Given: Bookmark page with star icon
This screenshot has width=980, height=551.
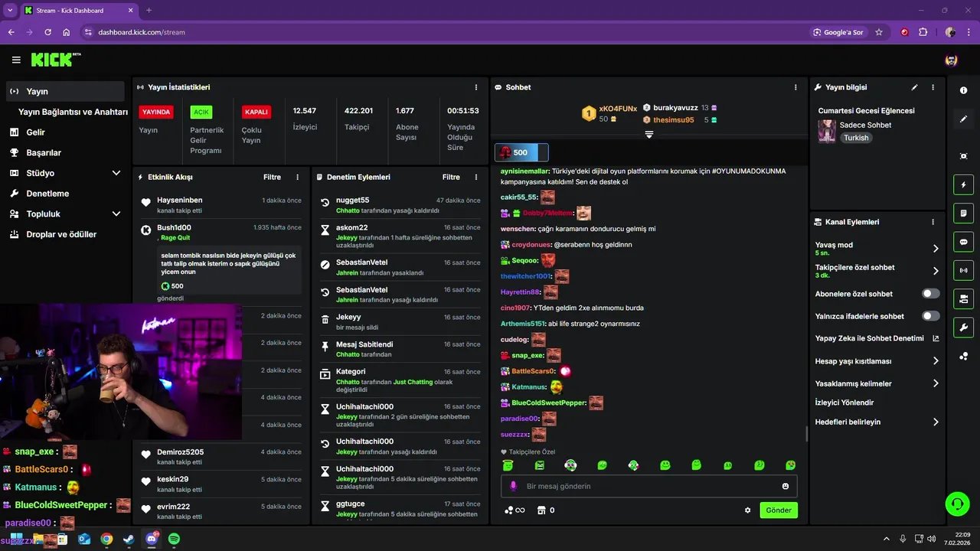Looking at the screenshot, I should coord(879,32).
